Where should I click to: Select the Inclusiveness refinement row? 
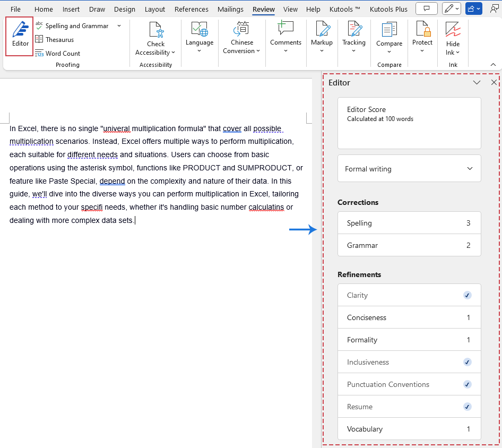(x=409, y=362)
